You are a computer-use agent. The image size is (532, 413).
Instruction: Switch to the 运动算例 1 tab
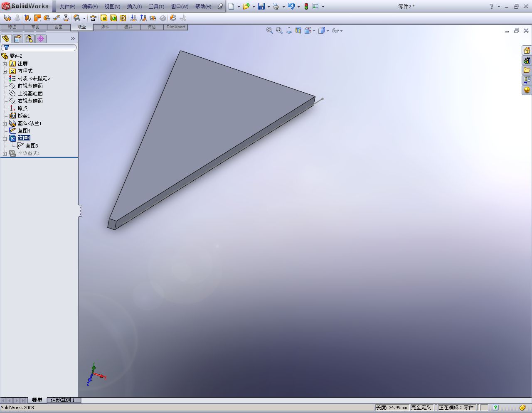tap(64, 400)
